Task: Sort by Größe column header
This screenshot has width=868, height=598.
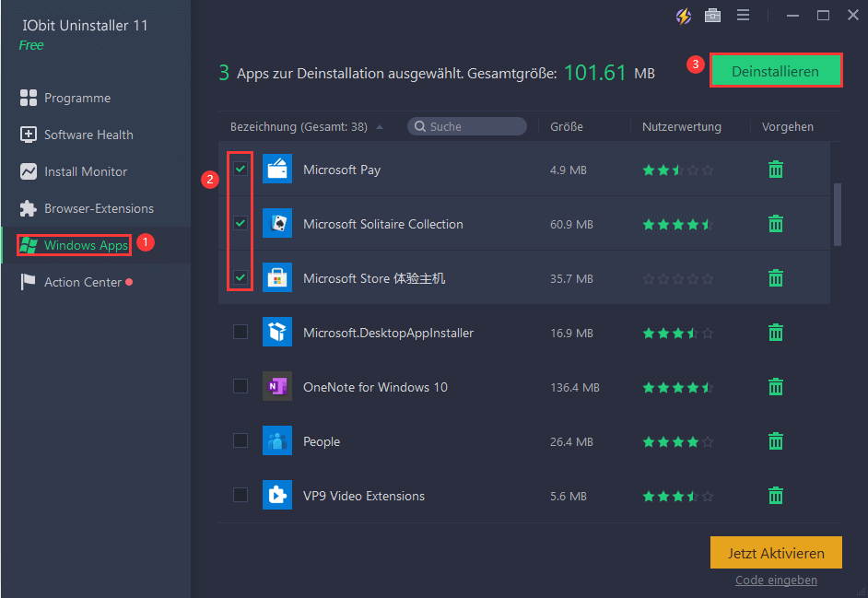Action: (567, 127)
